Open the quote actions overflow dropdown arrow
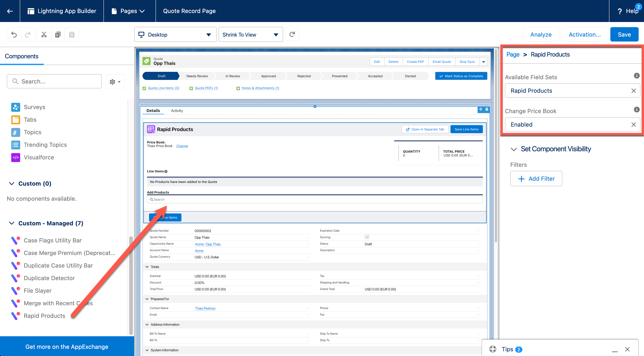This screenshot has width=644, height=356. (x=484, y=62)
